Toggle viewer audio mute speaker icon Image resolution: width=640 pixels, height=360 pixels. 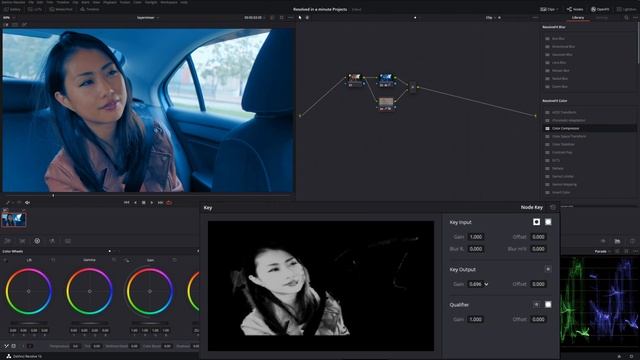click(x=27, y=202)
